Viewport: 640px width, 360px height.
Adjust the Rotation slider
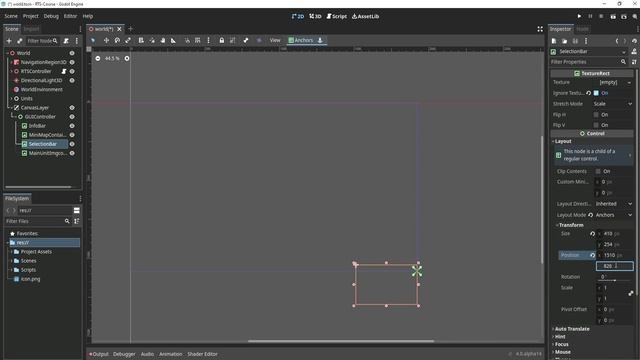[x=615, y=280]
